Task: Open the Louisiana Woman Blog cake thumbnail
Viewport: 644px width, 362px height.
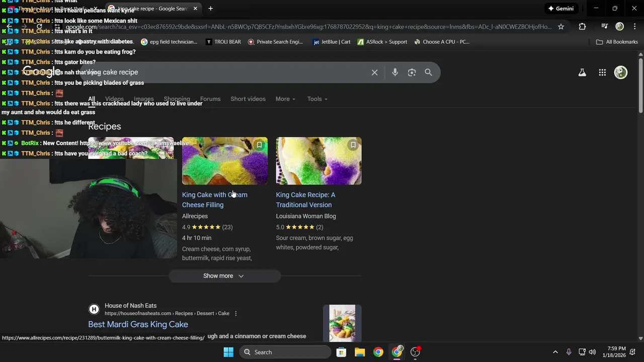Action: (318, 161)
